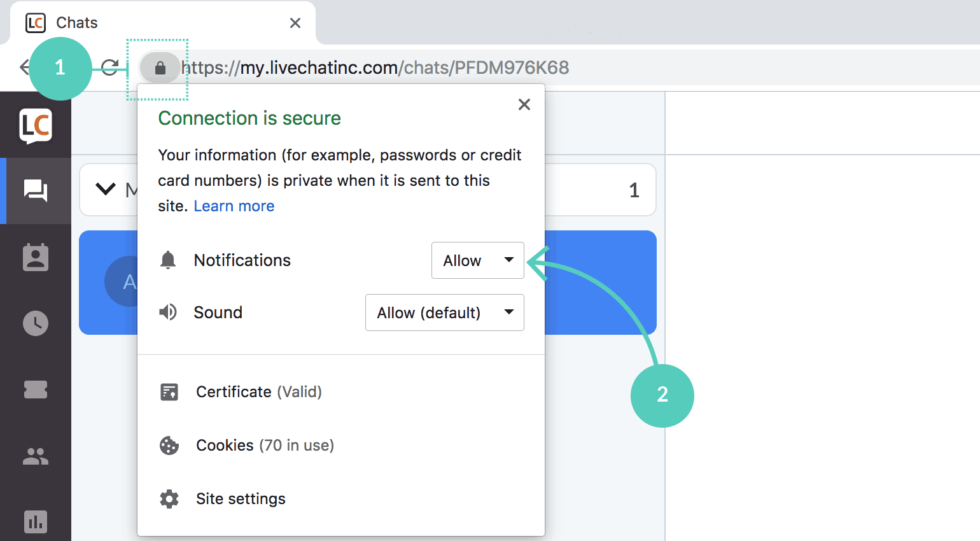
Task: Select the highlighted blue chat card
Action: 368,283
